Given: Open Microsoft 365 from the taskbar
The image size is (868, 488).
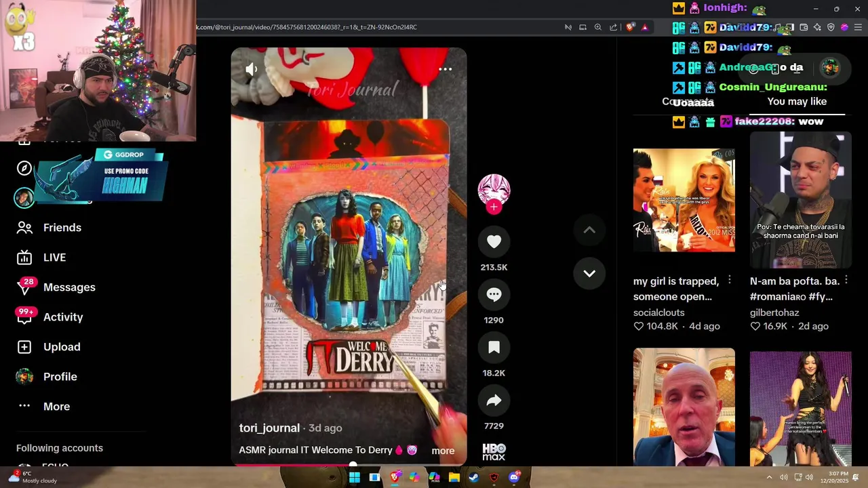Looking at the screenshot, I should click(435, 477).
